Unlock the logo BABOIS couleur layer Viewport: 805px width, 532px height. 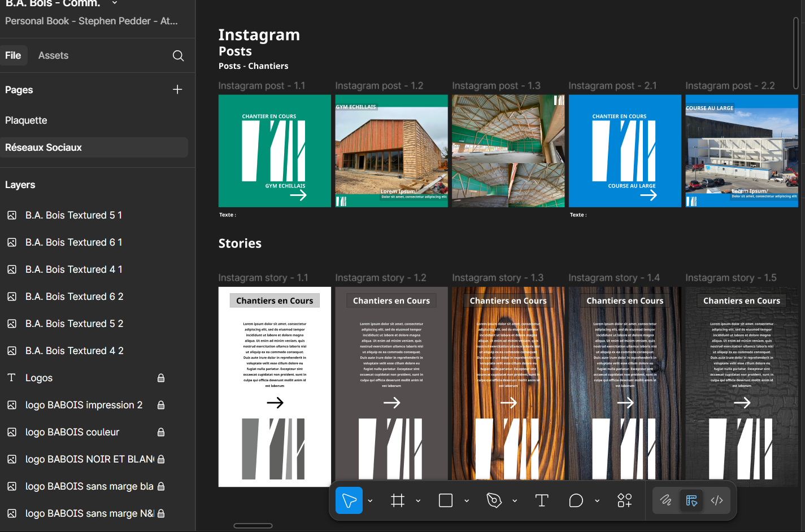[x=161, y=432]
